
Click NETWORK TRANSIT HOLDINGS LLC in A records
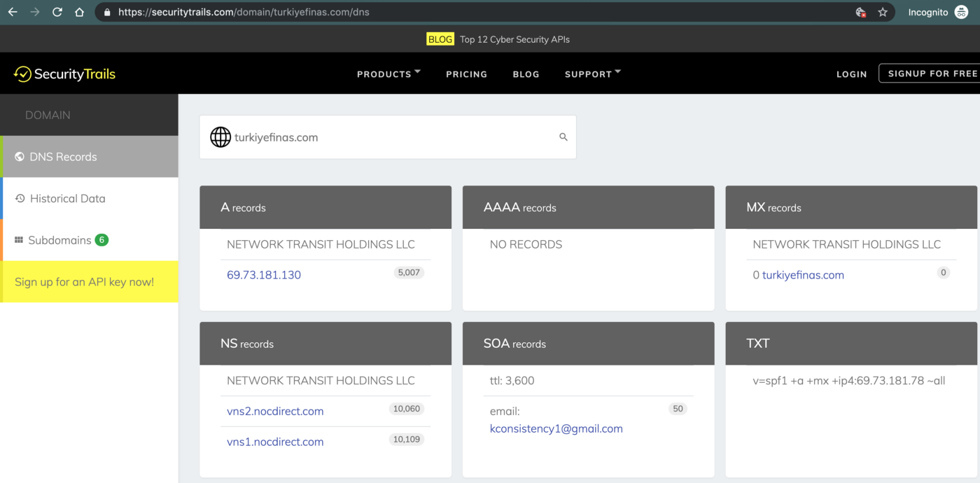tap(321, 244)
